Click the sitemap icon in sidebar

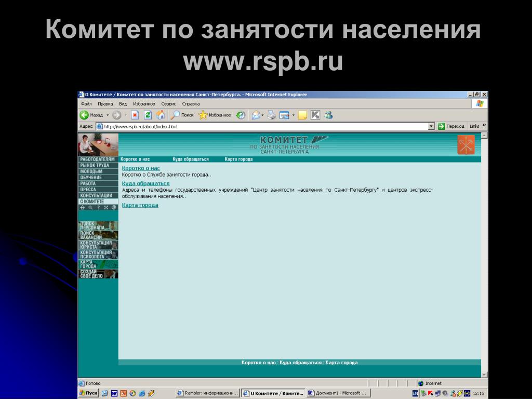(106, 207)
